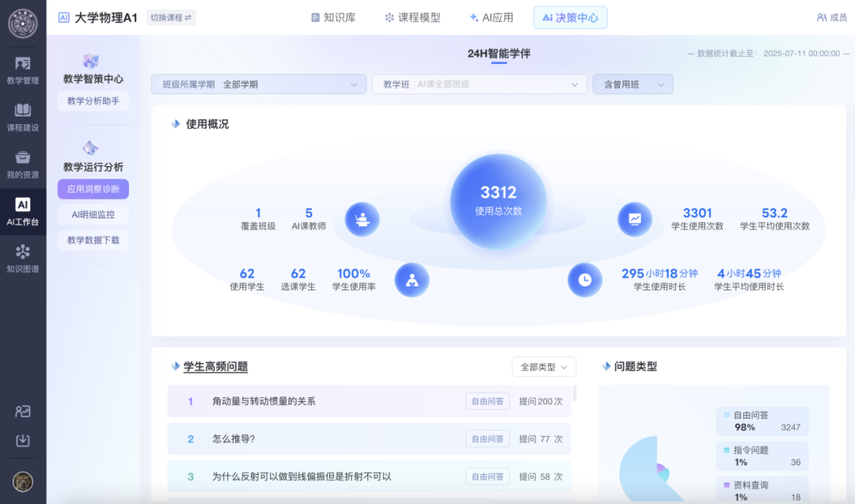This screenshot has height=504, width=855.
Task: Open the 知识图谱 sidebar icon
Action: tap(23, 257)
